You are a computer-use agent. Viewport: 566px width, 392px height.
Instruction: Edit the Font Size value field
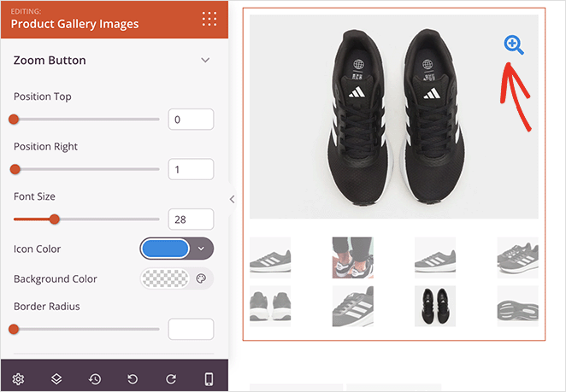pyautogui.click(x=191, y=219)
